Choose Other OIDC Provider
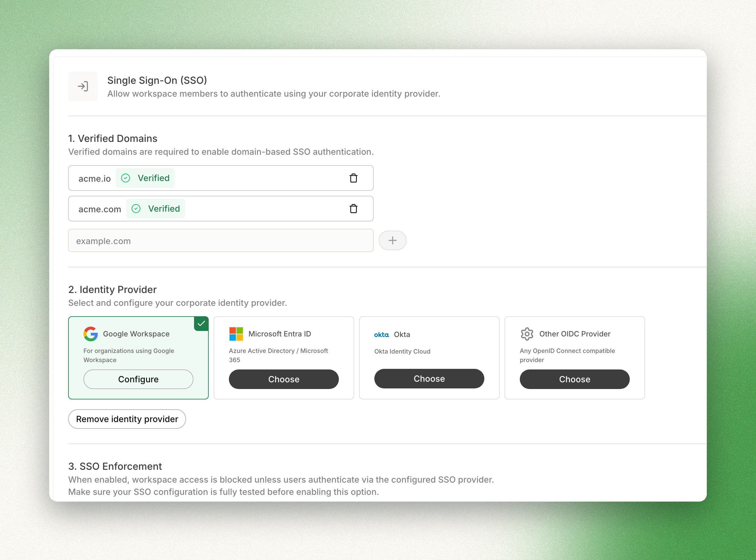The image size is (756, 560). [x=574, y=379]
